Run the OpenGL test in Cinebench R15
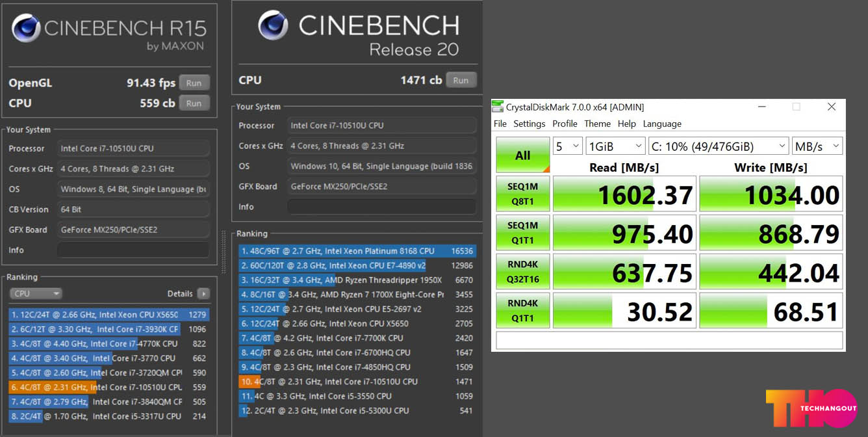This screenshot has width=868, height=437. 194,83
